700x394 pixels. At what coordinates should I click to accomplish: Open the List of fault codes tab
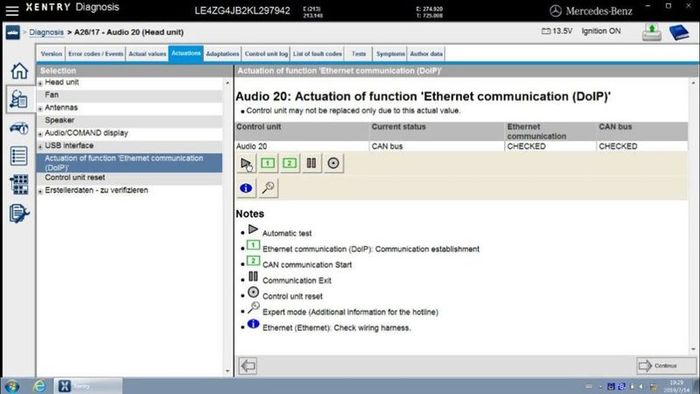[317, 54]
